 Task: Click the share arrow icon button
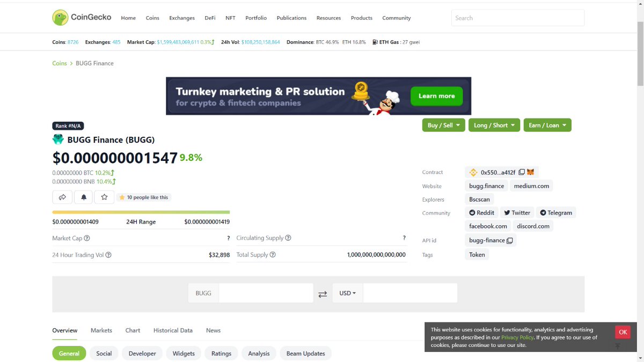pyautogui.click(x=62, y=197)
